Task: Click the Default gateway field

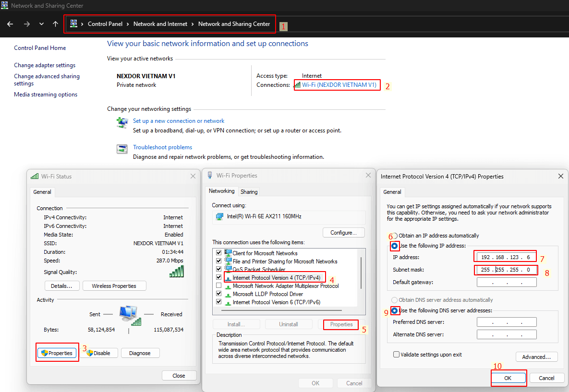Action: [507, 282]
